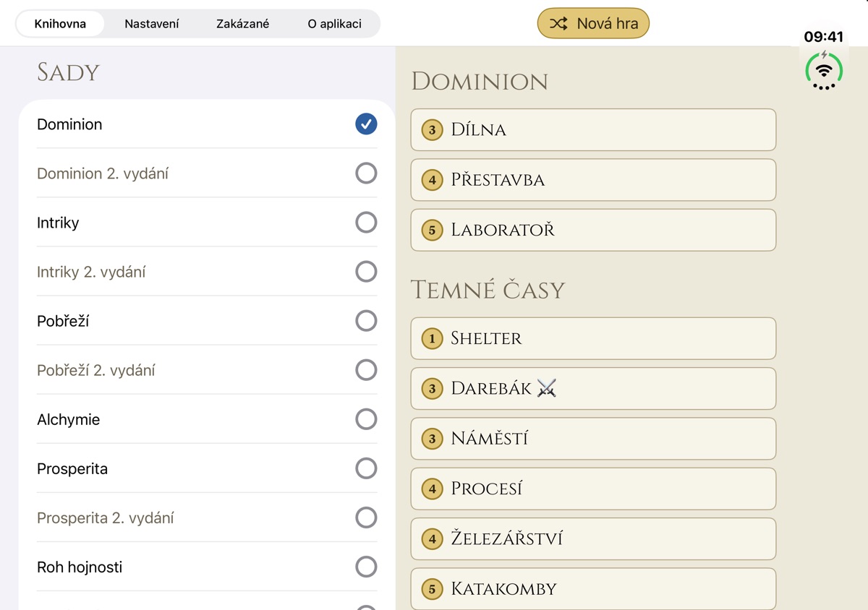This screenshot has width=868, height=610.
Task: Open the Darebák card
Action: [593, 389]
